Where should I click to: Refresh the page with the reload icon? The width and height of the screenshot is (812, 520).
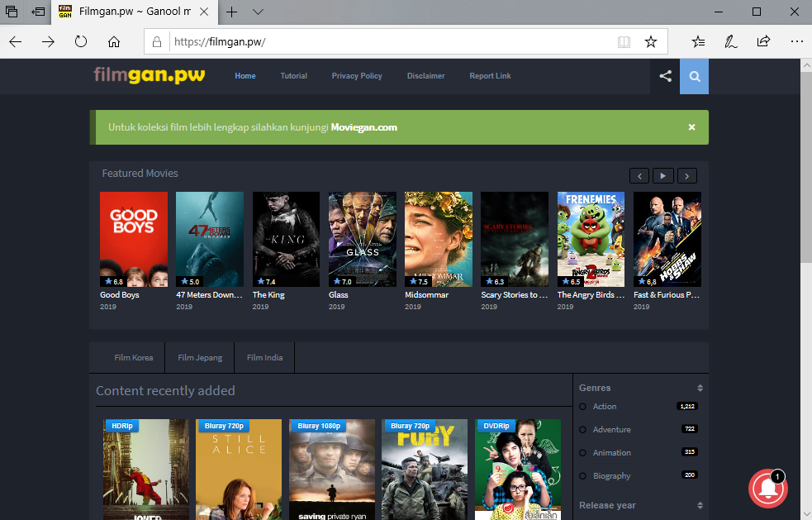(x=81, y=41)
